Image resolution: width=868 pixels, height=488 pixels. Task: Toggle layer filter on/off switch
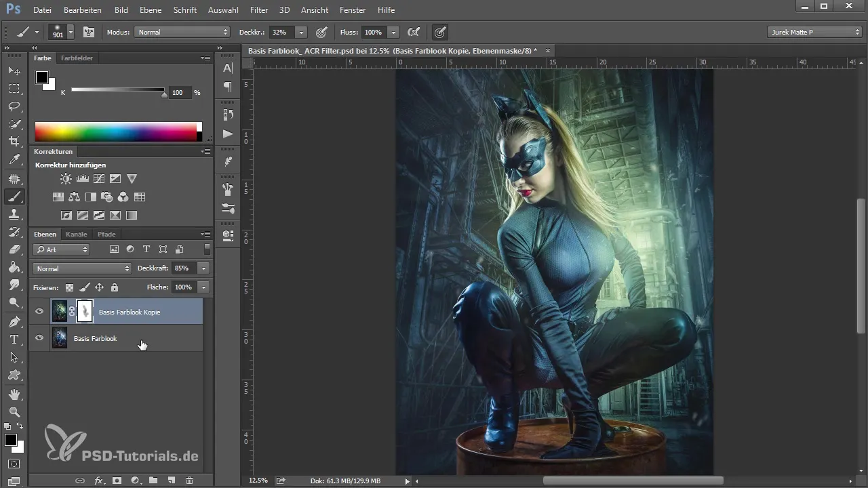click(x=207, y=249)
